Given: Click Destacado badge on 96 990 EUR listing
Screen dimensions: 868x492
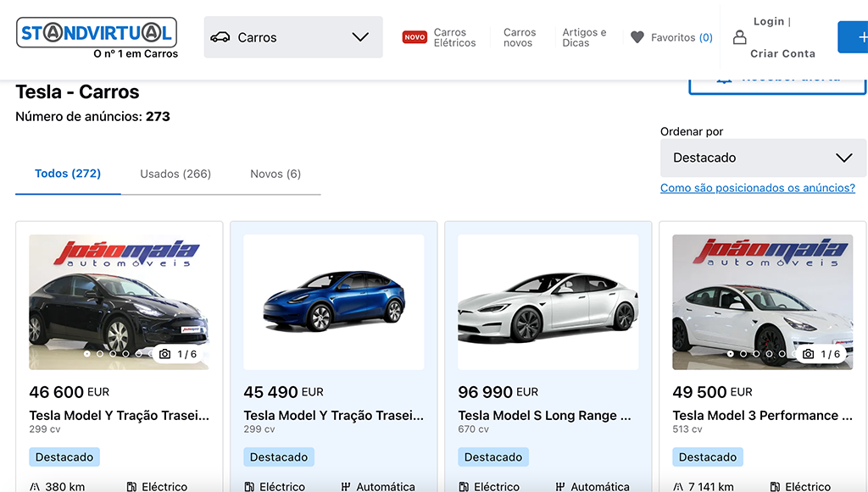Looking at the screenshot, I should tap(493, 457).
